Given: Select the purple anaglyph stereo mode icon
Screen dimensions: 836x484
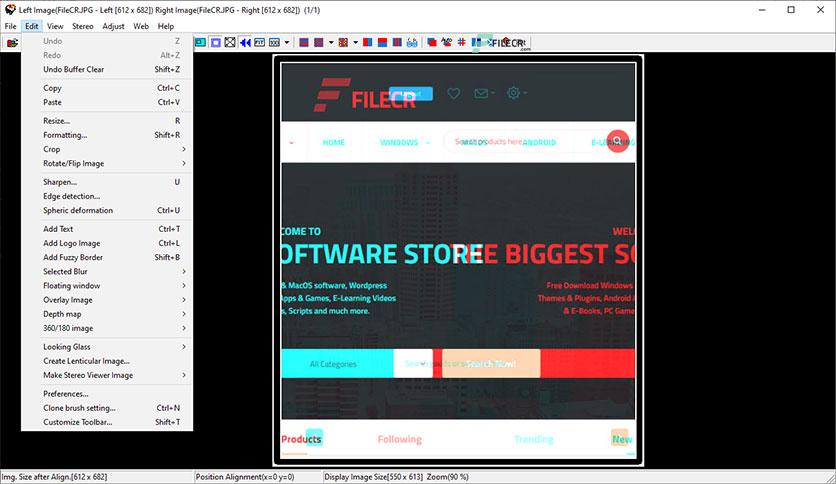Looking at the screenshot, I should click(319, 43).
